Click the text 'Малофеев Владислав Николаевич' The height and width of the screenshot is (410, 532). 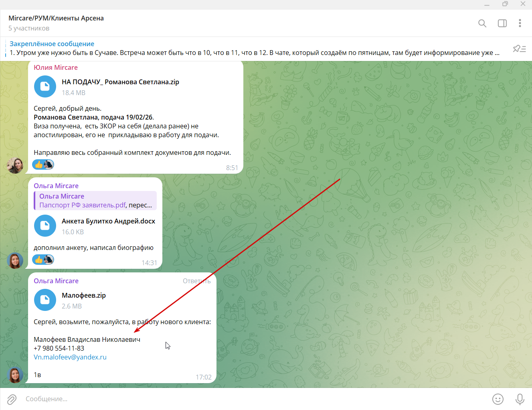point(87,339)
